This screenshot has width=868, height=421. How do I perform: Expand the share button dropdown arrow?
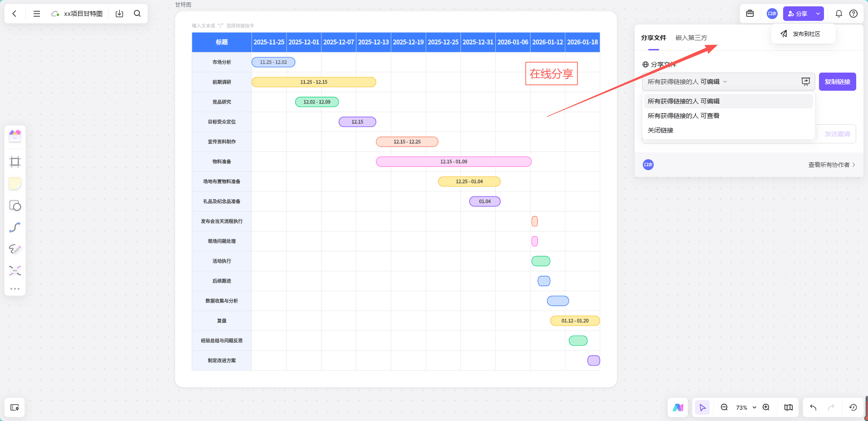tap(818, 14)
